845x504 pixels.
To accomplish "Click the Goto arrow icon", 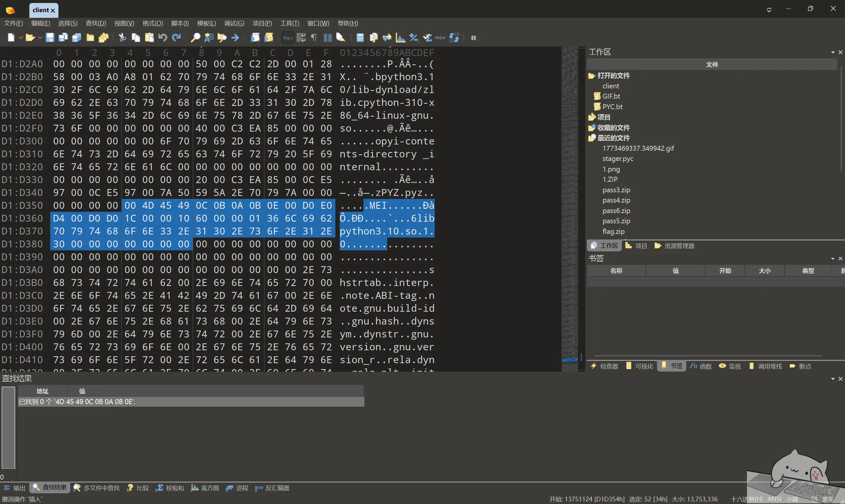I will coord(235,38).
